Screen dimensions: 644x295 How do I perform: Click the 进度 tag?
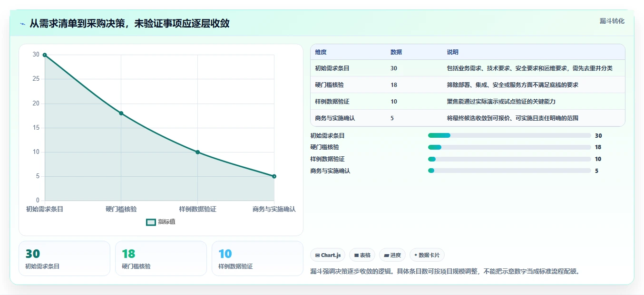[x=392, y=255]
